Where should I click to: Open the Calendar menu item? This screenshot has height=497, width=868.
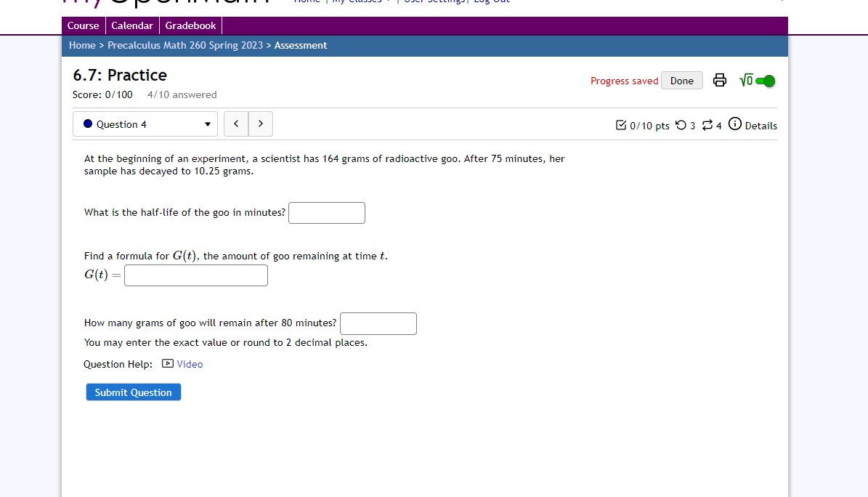point(132,25)
